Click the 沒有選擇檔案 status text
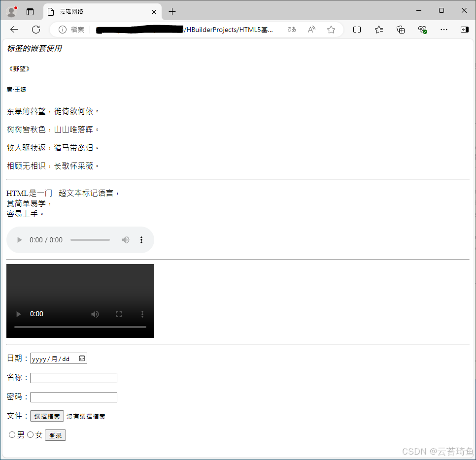The height and width of the screenshot is (460, 476). pos(86,417)
